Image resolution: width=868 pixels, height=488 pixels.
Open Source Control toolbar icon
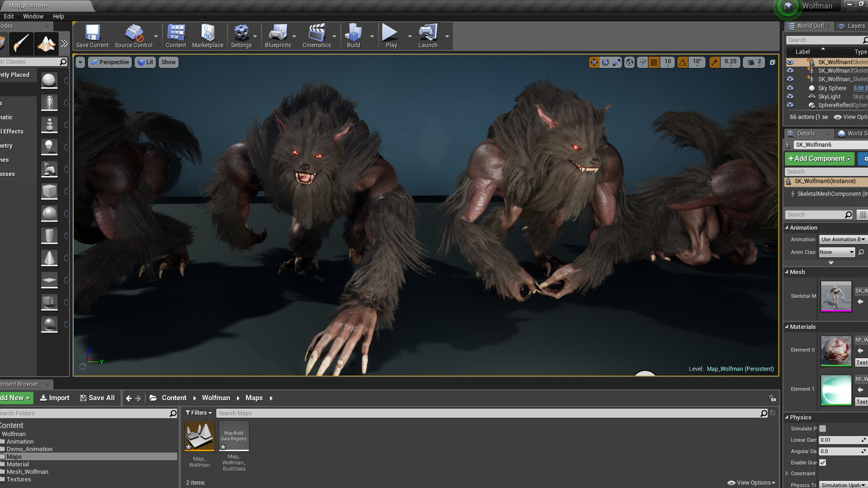(x=134, y=36)
